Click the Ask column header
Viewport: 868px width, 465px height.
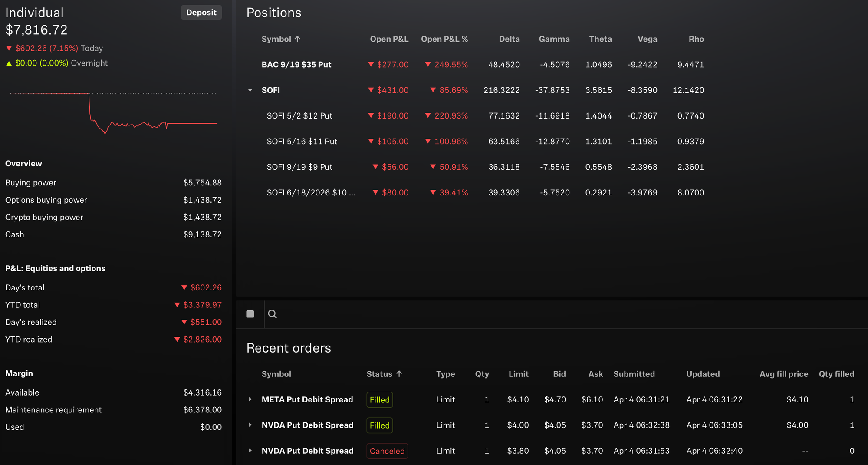click(595, 374)
